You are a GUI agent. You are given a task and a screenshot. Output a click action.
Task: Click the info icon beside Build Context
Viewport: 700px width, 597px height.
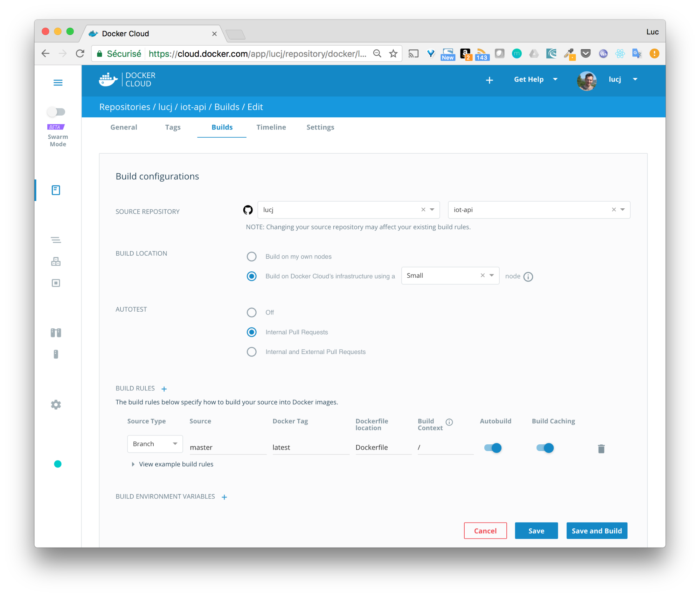pyautogui.click(x=449, y=422)
